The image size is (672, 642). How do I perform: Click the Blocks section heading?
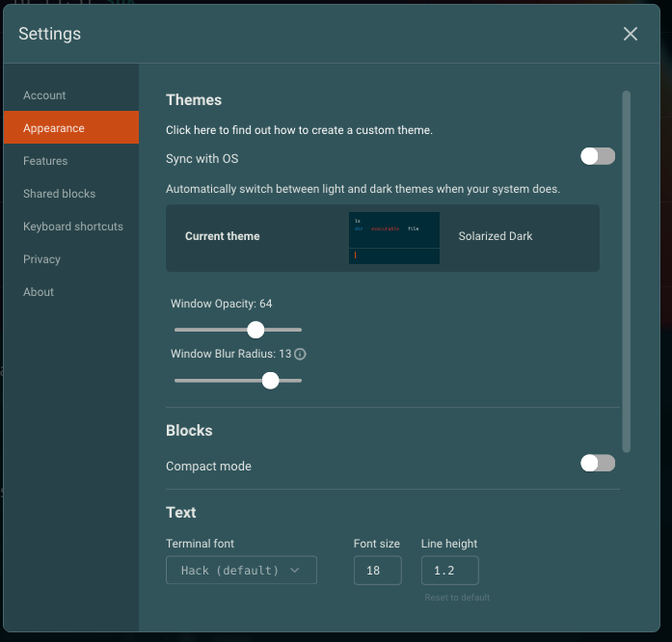tap(189, 430)
